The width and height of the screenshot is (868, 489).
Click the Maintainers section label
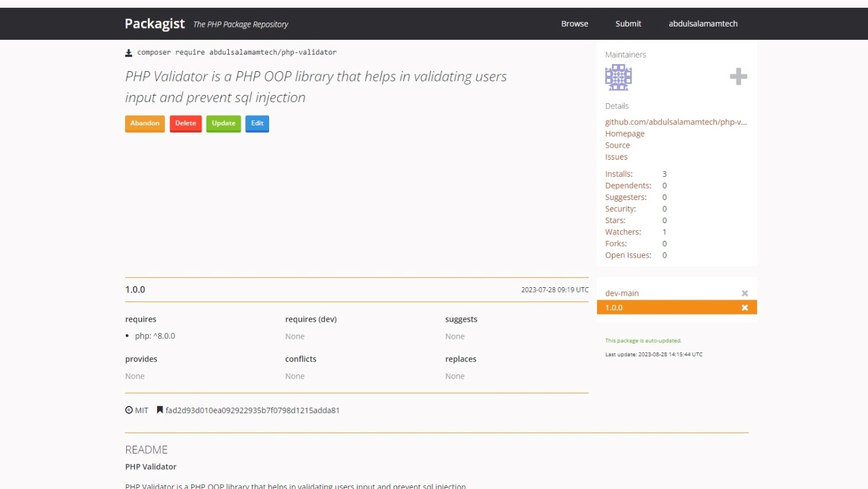626,55
